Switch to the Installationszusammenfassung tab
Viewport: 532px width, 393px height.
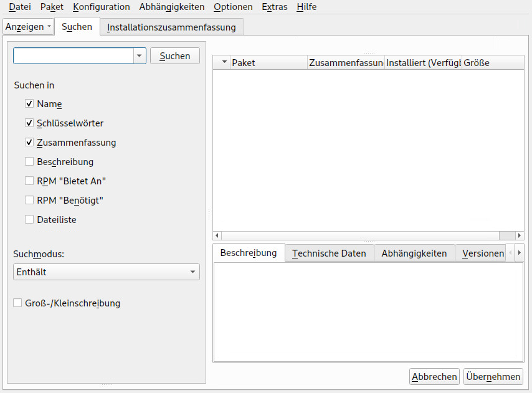171,27
